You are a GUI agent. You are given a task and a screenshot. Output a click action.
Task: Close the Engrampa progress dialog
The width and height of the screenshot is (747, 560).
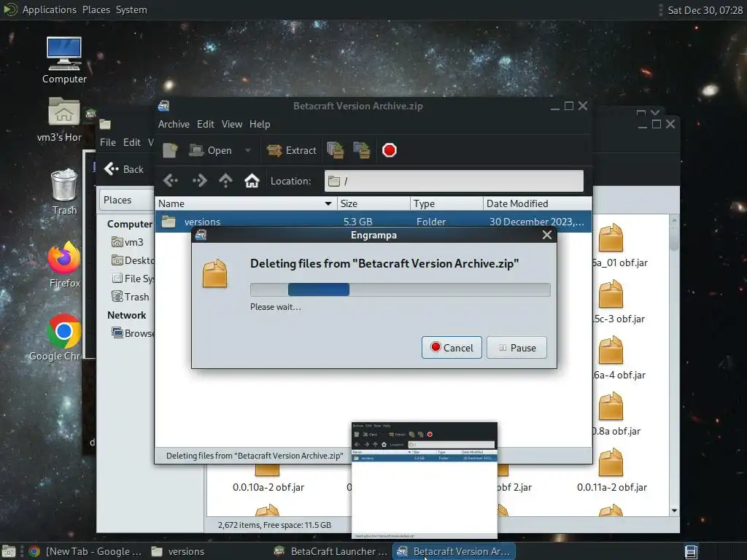(x=547, y=235)
